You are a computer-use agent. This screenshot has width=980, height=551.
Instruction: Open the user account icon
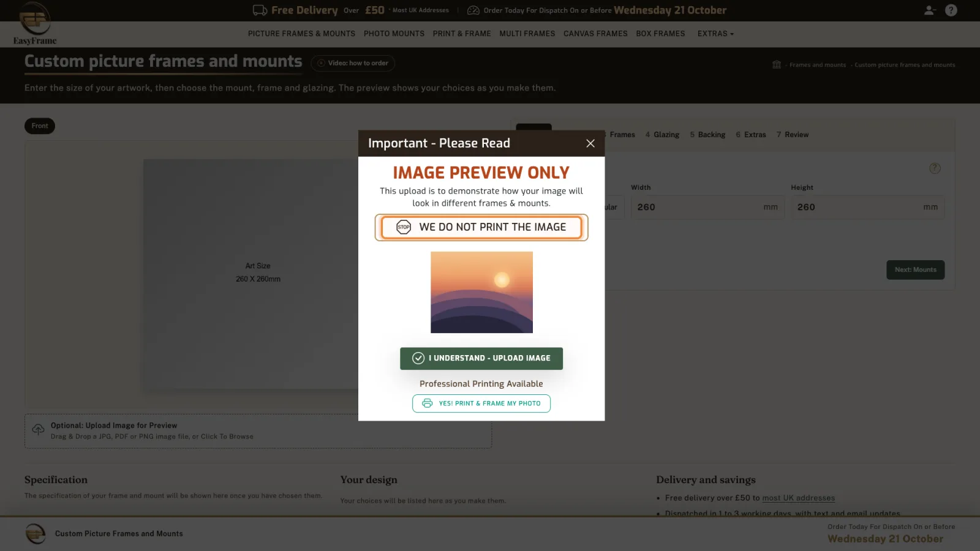click(930, 10)
